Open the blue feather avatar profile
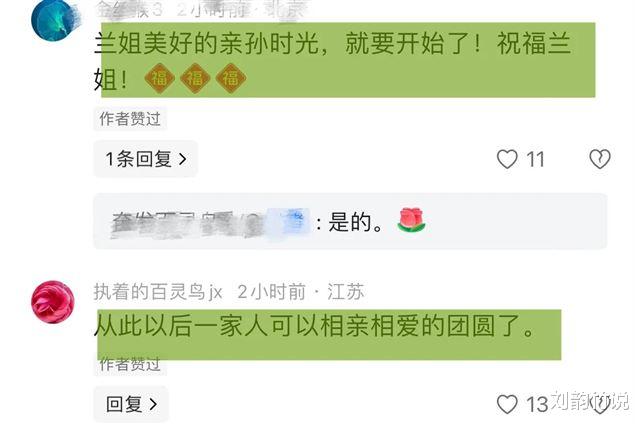Screen dimensions: 640x424 (x=53, y=20)
